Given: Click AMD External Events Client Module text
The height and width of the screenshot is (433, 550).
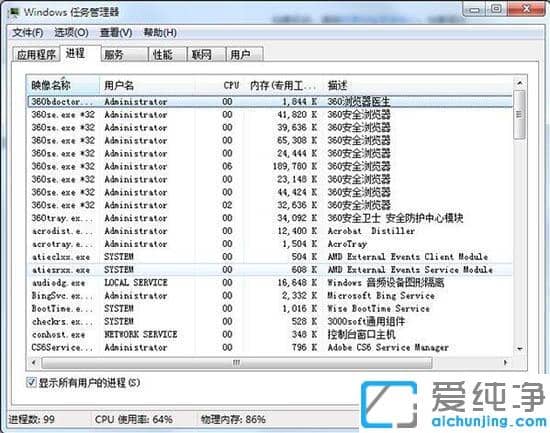Looking at the screenshot, I should (408, 257).
